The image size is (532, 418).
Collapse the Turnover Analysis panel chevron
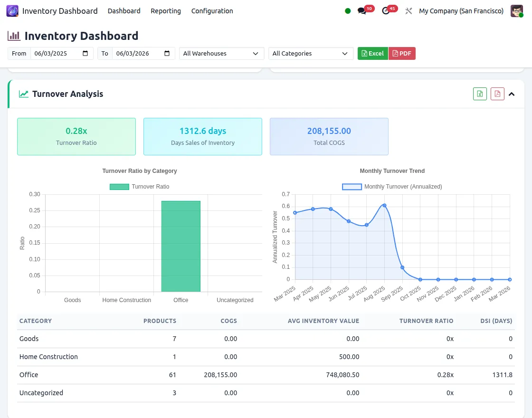[x=512, y=94]
